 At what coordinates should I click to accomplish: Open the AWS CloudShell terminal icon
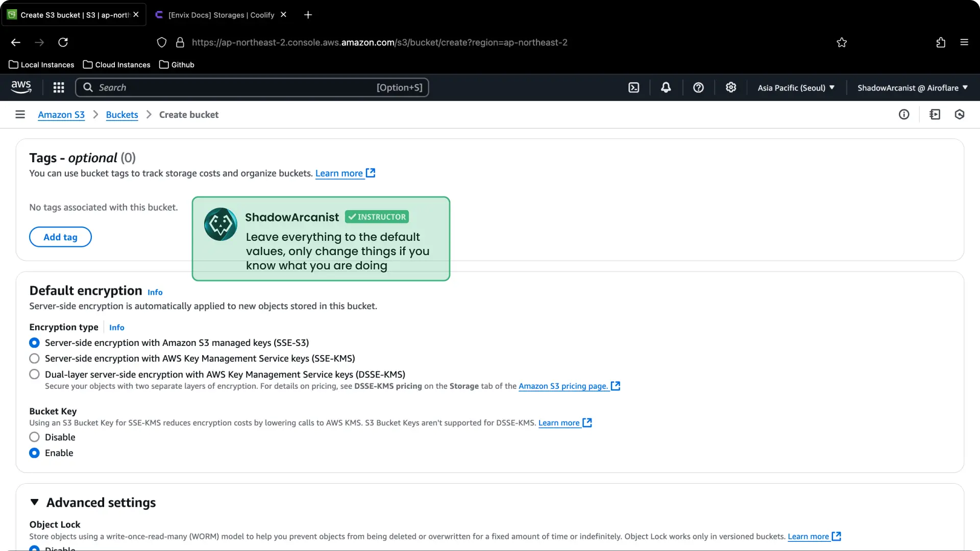click(x=633, y=87)
